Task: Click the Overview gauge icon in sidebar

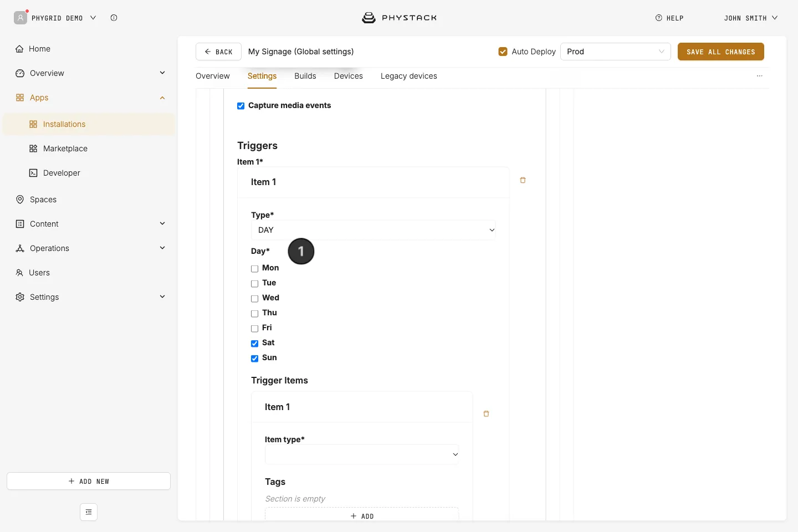Action: tap(20, 73)
